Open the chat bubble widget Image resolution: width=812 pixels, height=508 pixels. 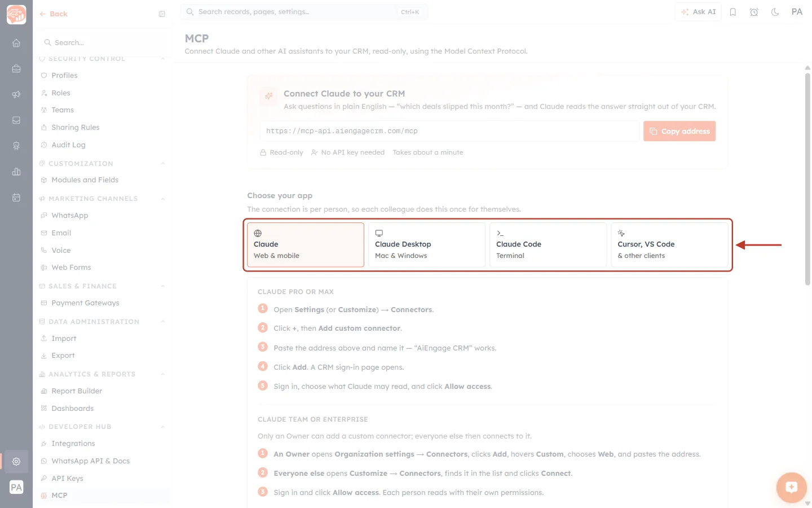click(x=791, y=487)
